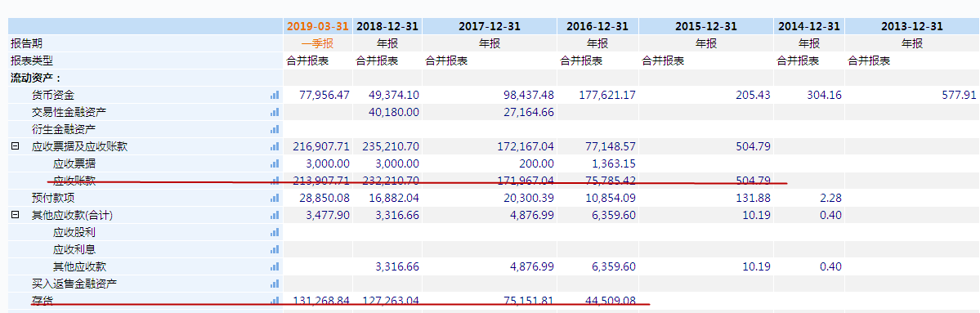This screenshot has height=313, width=980.
Task: Collapse the 其他应收款(合计) group
Action: pos(14,216)
